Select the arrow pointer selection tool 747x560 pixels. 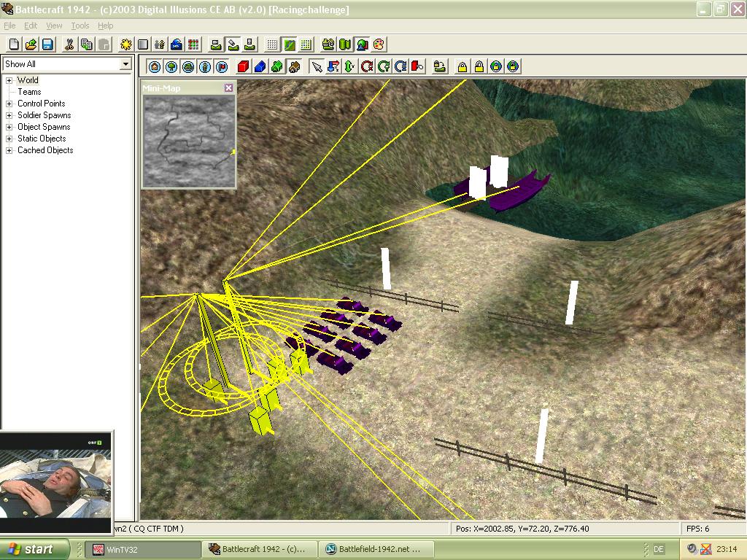click(x=317, y=66)
